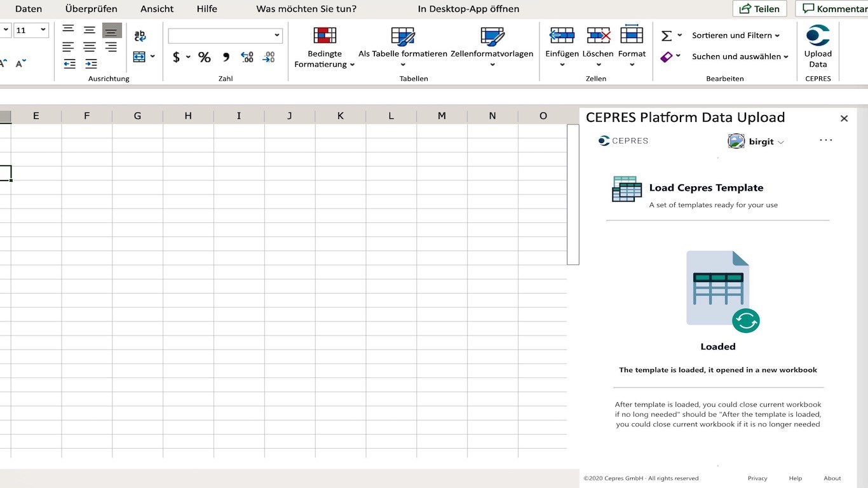Align text to the left
Screen dimensions: 868x488
pos(68,47)
